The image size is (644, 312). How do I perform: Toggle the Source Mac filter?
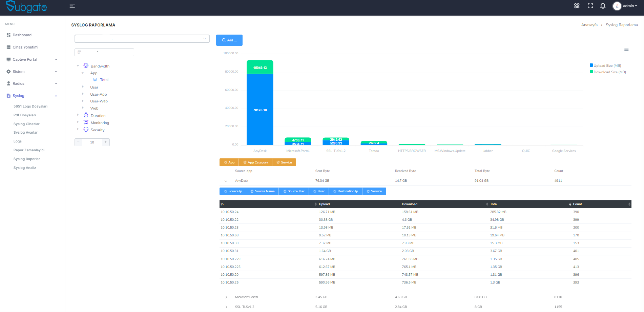pyautogui.click(x=294, y=191)
